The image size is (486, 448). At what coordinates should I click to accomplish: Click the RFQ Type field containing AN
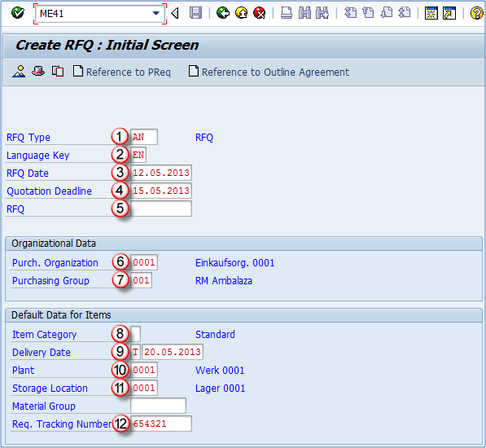pos(144,137)
